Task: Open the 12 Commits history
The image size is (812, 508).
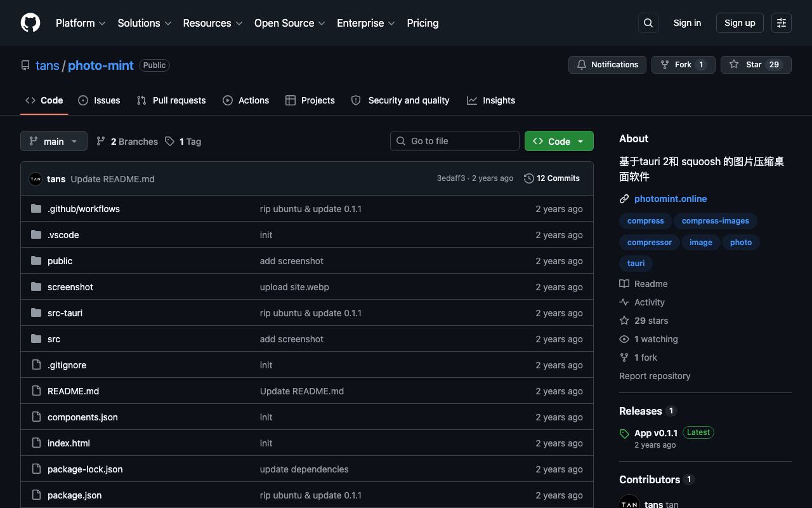Action: coord(552,178)
